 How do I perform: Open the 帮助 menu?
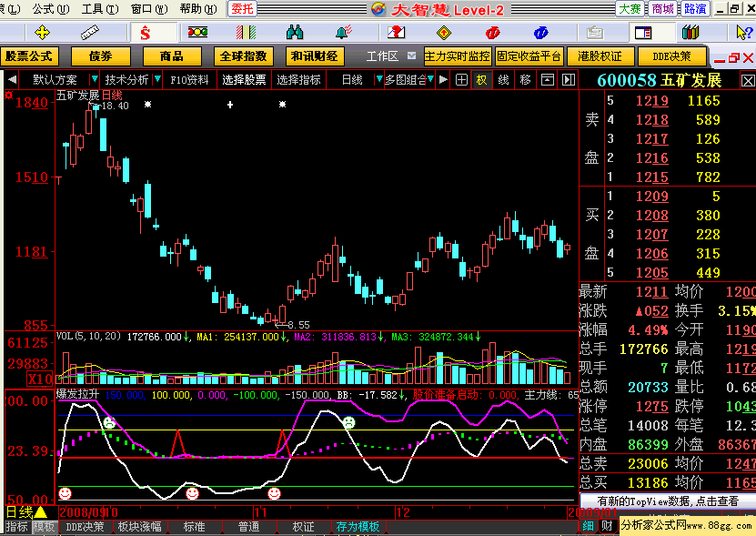pos(198,9)
